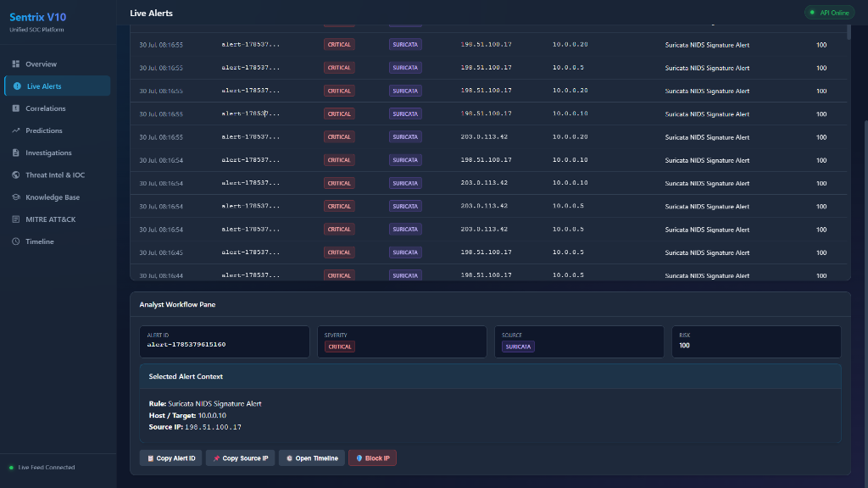Click the Copy Source IP button
This screenshot has height=488, width=868.
coord(240,458)
